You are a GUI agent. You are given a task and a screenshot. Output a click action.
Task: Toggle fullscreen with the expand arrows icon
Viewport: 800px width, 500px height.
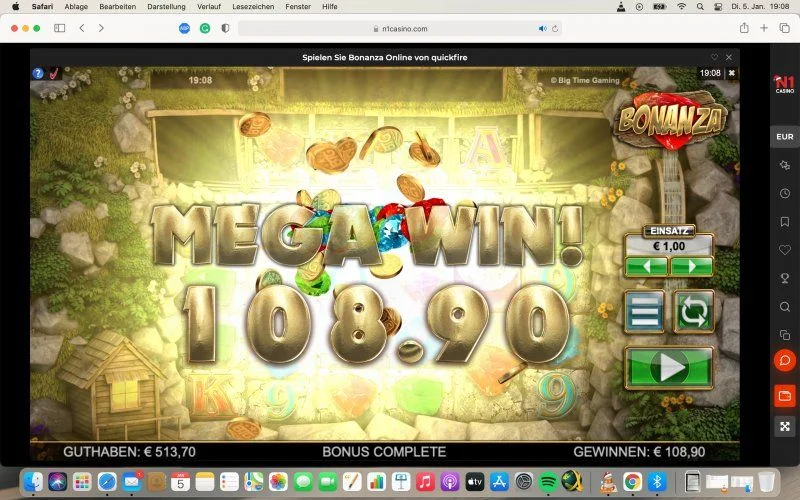click(x=785, y=426)
